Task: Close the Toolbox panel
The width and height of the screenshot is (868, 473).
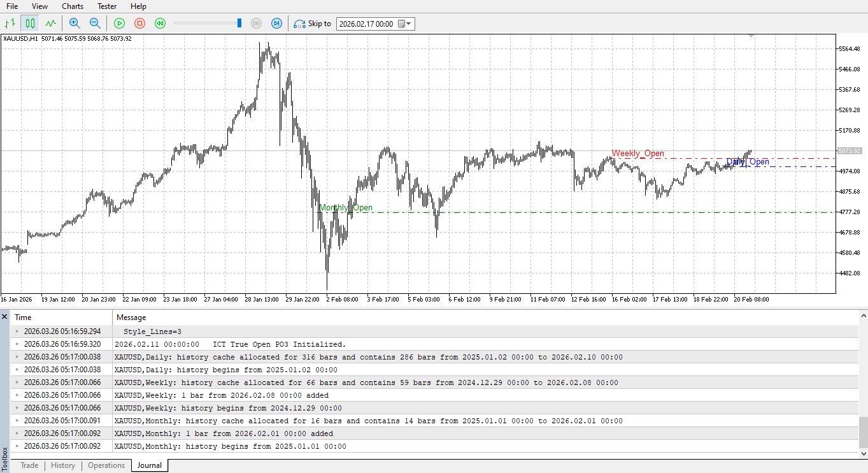Action: pyautogui.click(x=5, y=316)
